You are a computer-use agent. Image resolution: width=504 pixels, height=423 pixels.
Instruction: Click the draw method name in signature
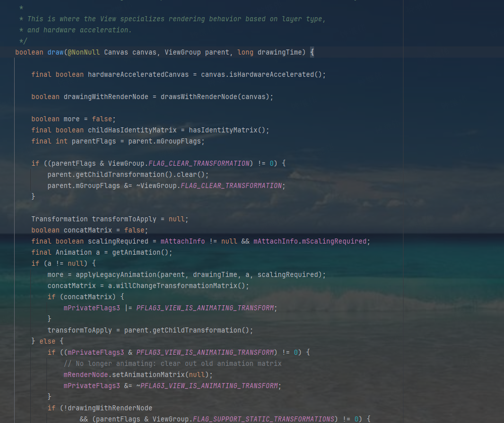55,52
